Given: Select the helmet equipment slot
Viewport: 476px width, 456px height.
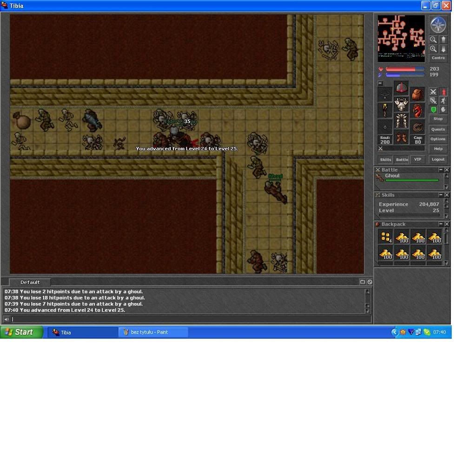Looking at the screenshot, I should 401,88.
